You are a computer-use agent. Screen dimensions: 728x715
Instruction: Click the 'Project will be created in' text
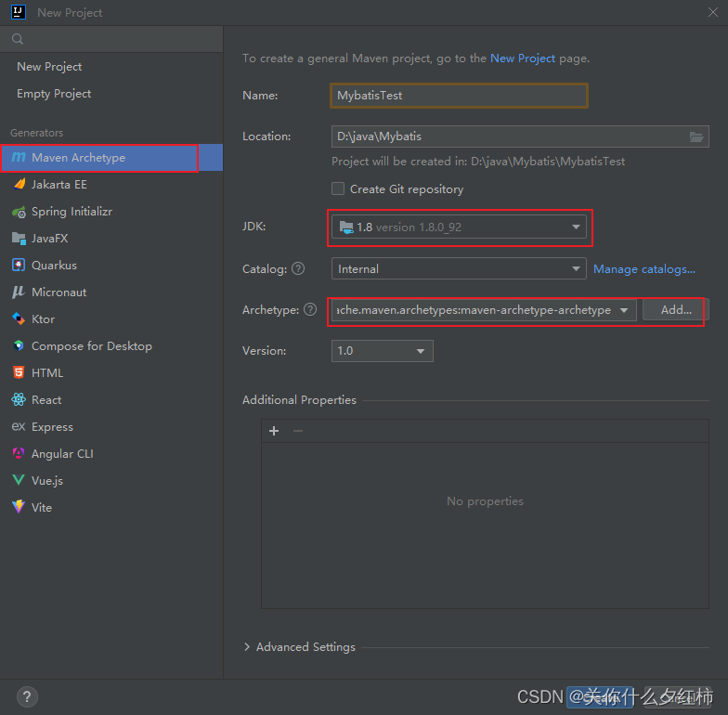click(477, 162)
